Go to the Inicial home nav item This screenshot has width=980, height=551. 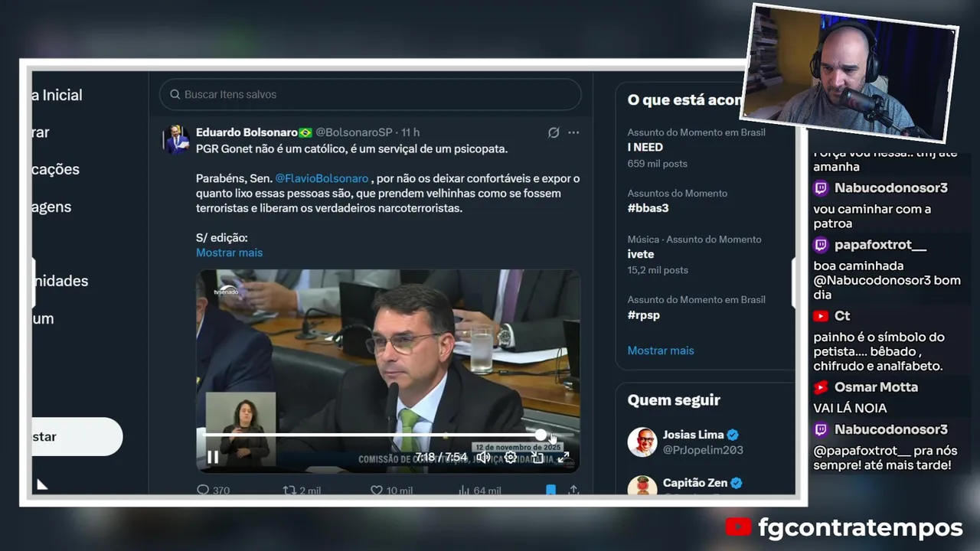click(x=57, y=95)
